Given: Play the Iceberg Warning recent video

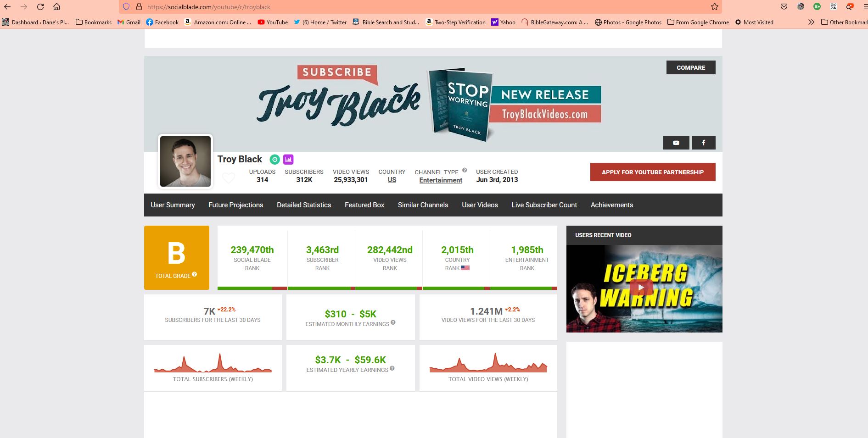Looking at the screenshot, I should point(641,288).
